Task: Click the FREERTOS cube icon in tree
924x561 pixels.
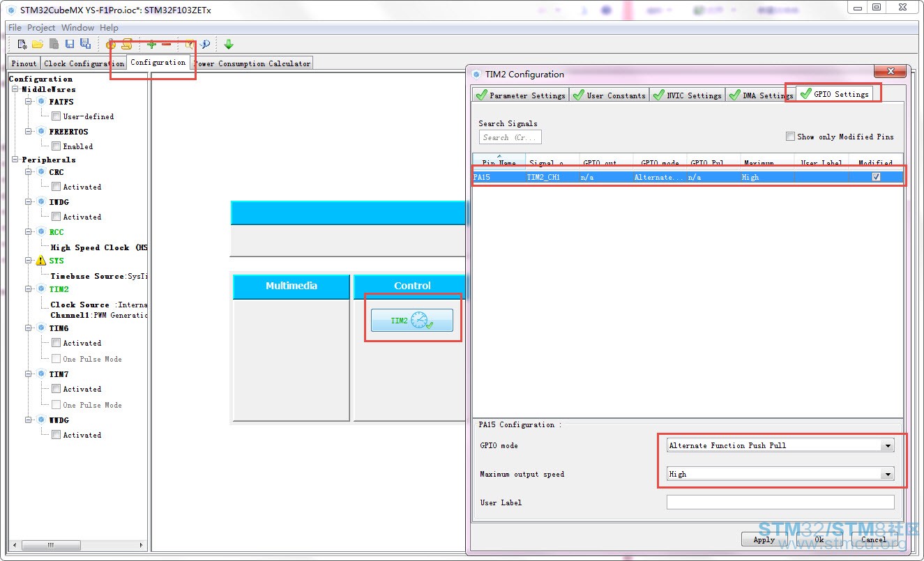Action: click(x=41, y=131)
